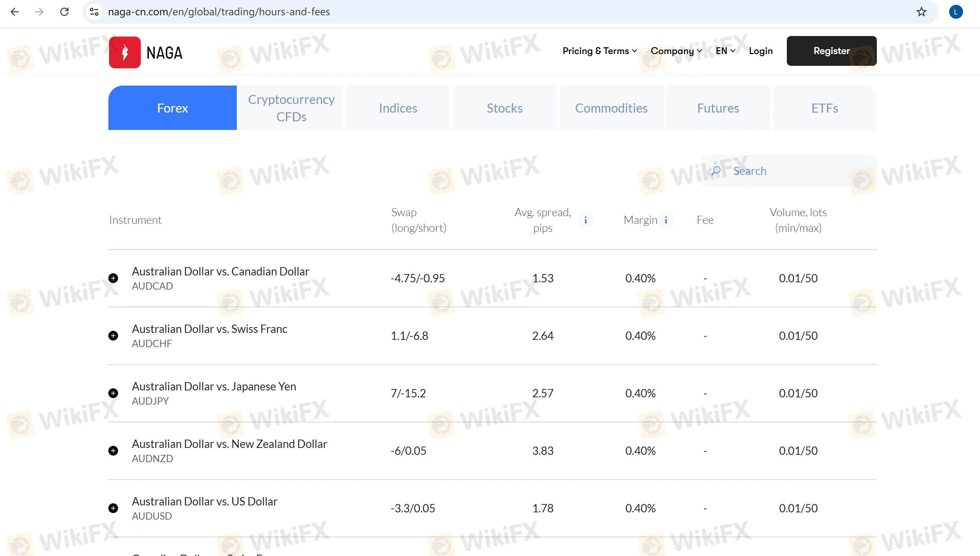Open the profile avatar L
980x556 pixels.
coord(955,12)
